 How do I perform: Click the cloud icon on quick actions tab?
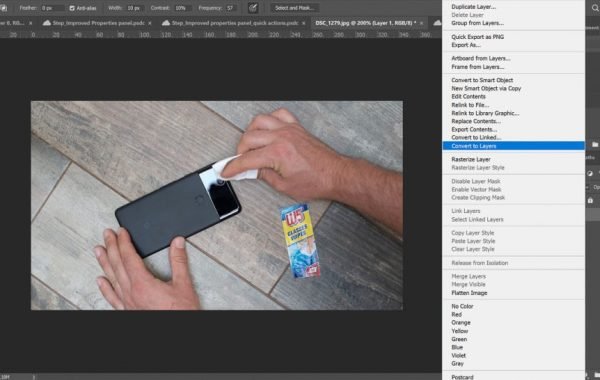tap(166, 23)
